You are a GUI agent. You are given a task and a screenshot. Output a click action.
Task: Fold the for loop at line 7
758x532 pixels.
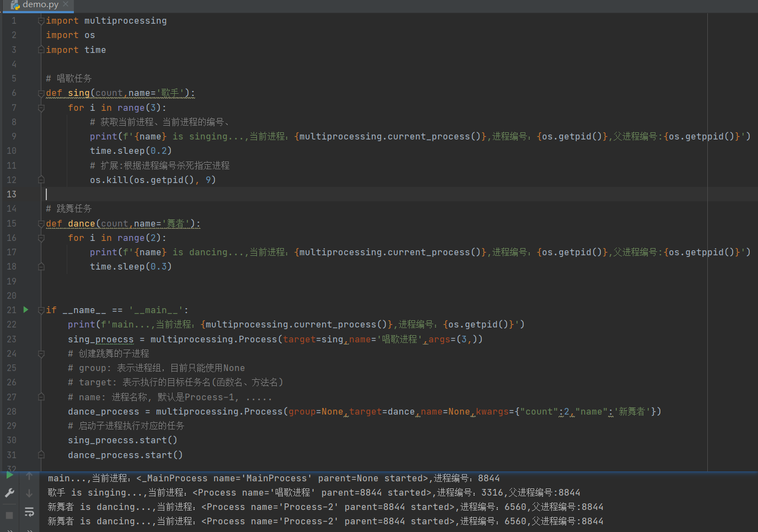pyautogui.click(x=41, y=108)
